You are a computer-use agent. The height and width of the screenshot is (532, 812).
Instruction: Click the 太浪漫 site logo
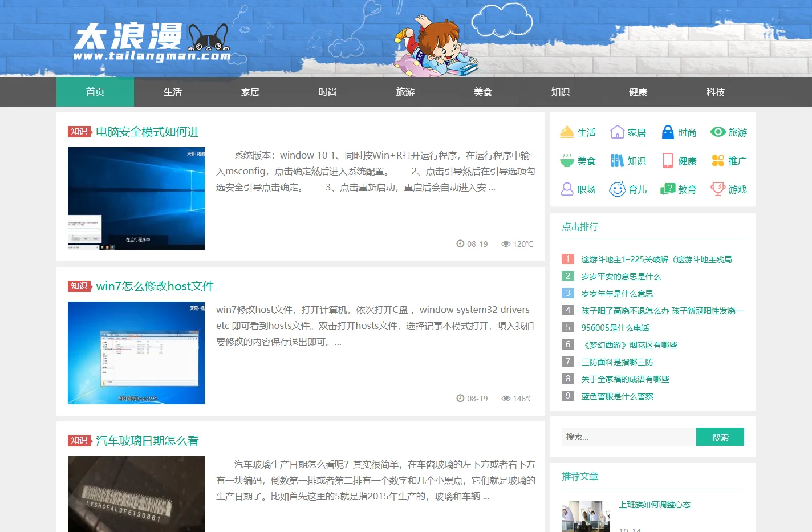[152, 42]
